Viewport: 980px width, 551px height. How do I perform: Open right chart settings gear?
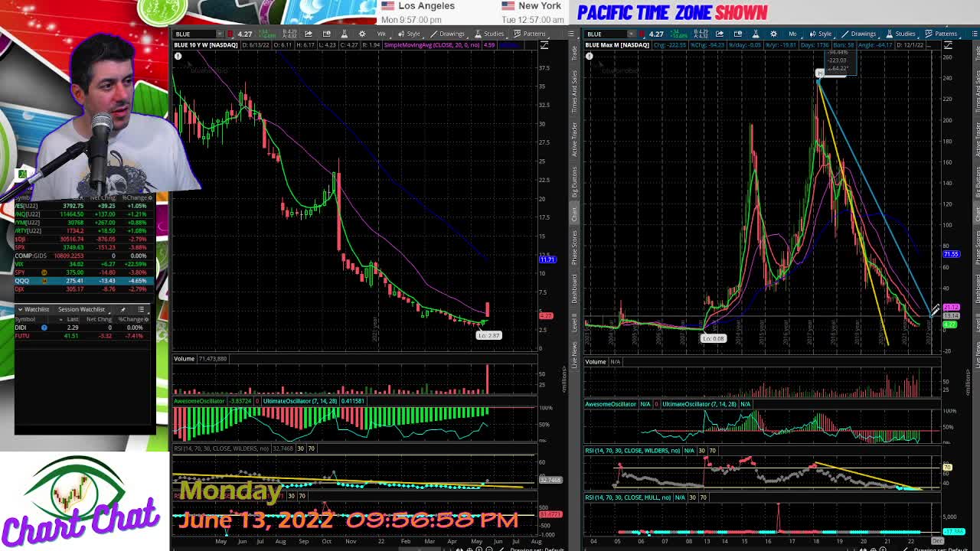[773, 34]
